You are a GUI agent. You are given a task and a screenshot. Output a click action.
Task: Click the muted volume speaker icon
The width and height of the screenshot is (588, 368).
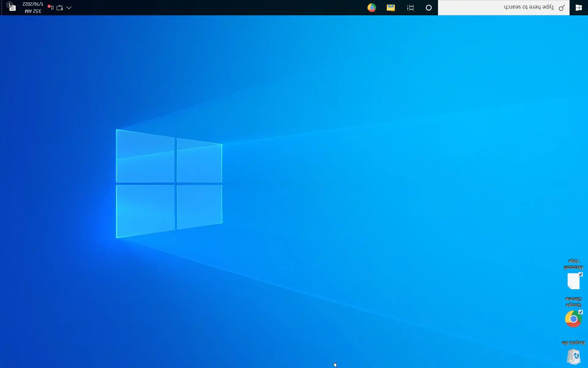51,7
